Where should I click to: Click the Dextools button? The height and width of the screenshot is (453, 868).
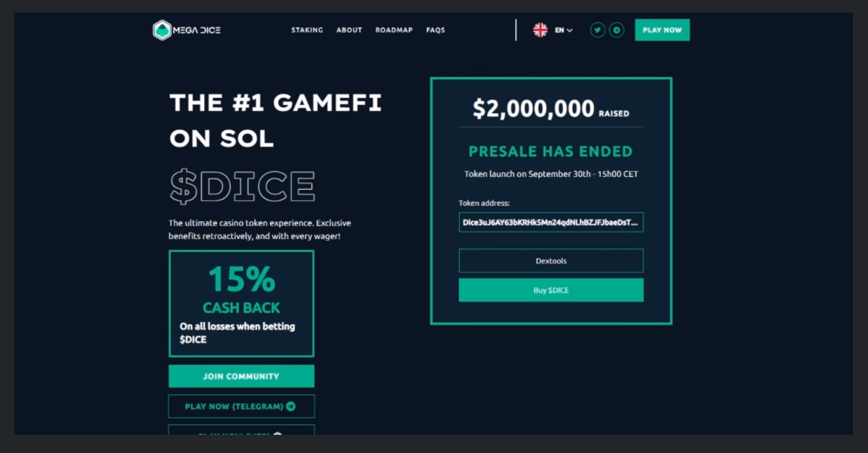coord(551,261)
